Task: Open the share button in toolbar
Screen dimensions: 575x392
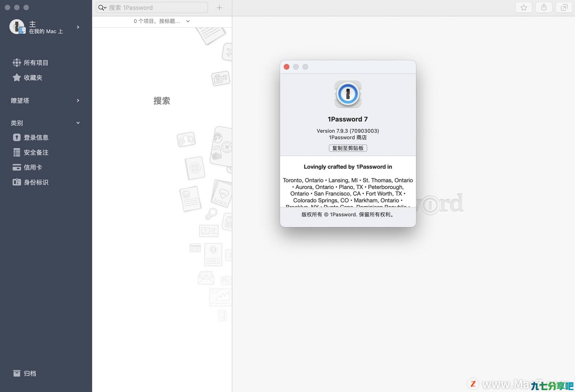Action: tap(544, 7)
